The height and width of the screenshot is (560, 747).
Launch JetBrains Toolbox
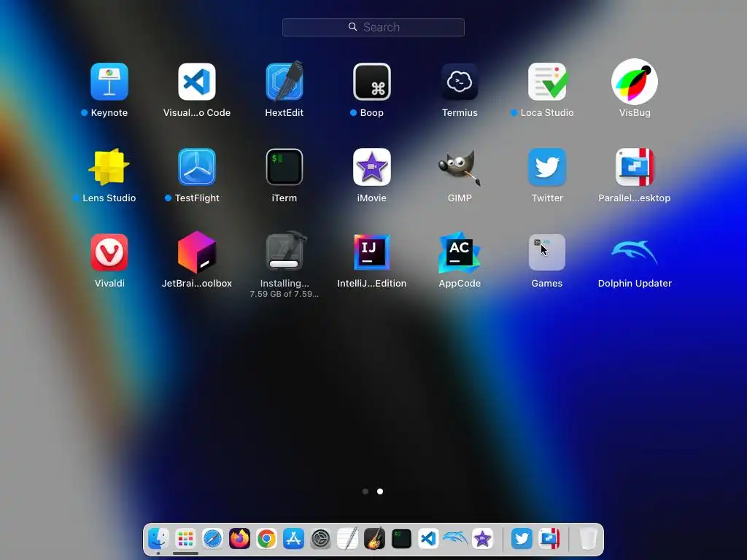197,252
